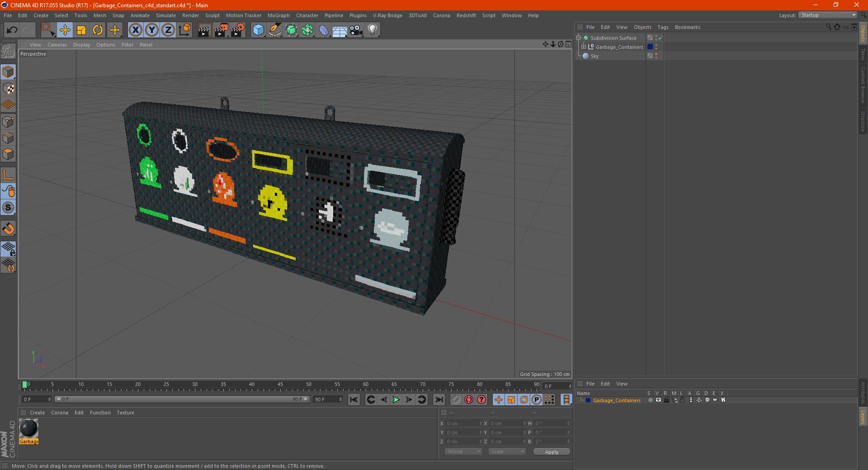
Task: Open the Edit Render Settings icon
Action: click(x=238, y=30)
